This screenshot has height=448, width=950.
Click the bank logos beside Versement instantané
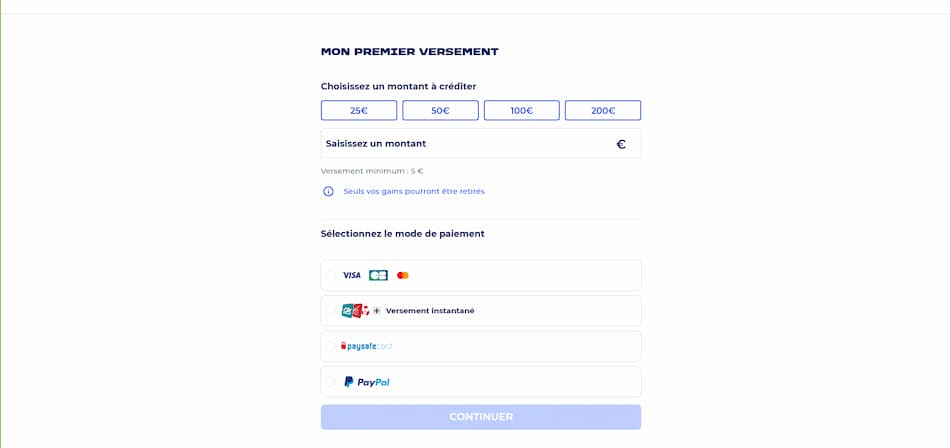point(355,311)
